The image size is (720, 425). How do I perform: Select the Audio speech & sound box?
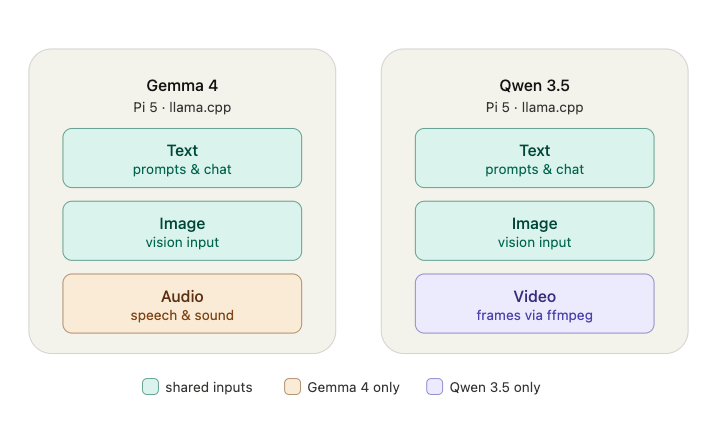(x=182, y=304)
